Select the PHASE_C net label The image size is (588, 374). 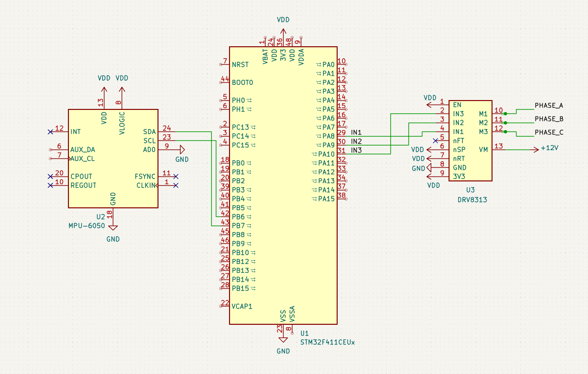[549, 133]
